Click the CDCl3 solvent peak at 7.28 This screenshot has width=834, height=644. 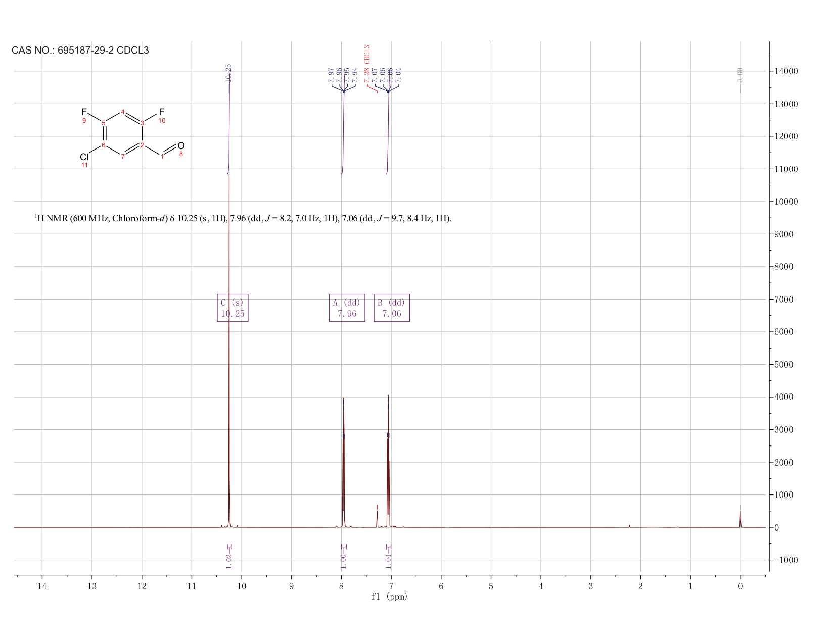click(377, 519)
